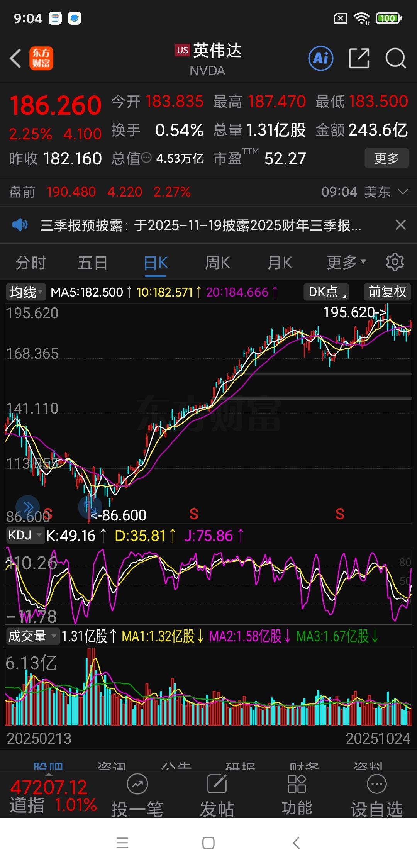Tap the first S sell marker near 86.600
The width and height of the screenshot is (417, 868).
tap(47, 514)
